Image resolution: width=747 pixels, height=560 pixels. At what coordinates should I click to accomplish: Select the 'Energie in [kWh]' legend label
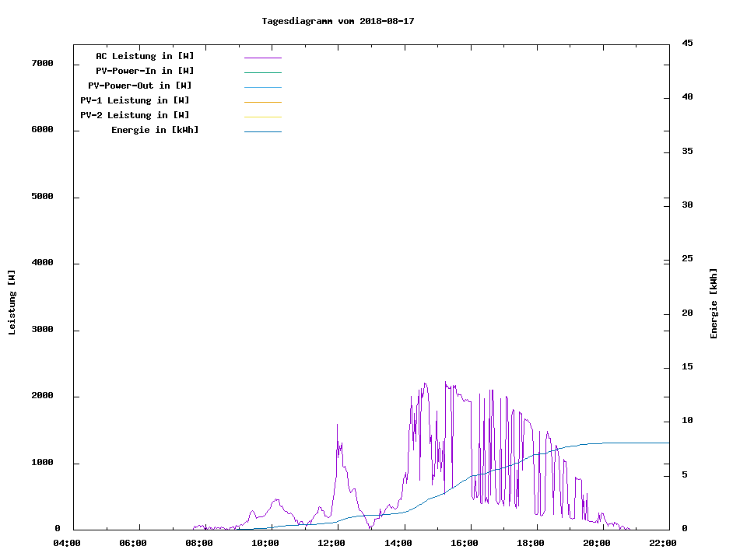click(x=155, y=130)
